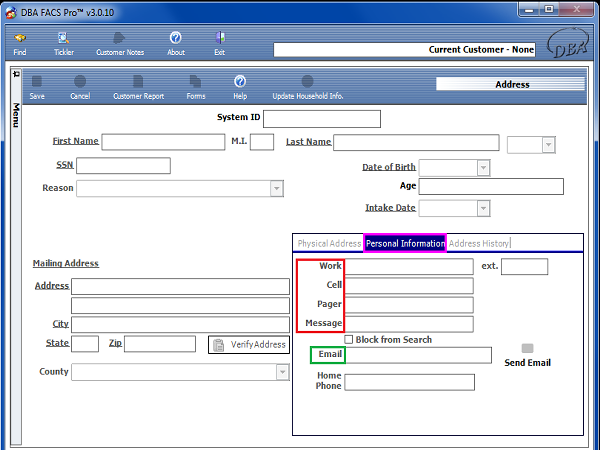Screen dimensions: 600x450
Task: Switch to the Address History tab
Action: (479, 243)
